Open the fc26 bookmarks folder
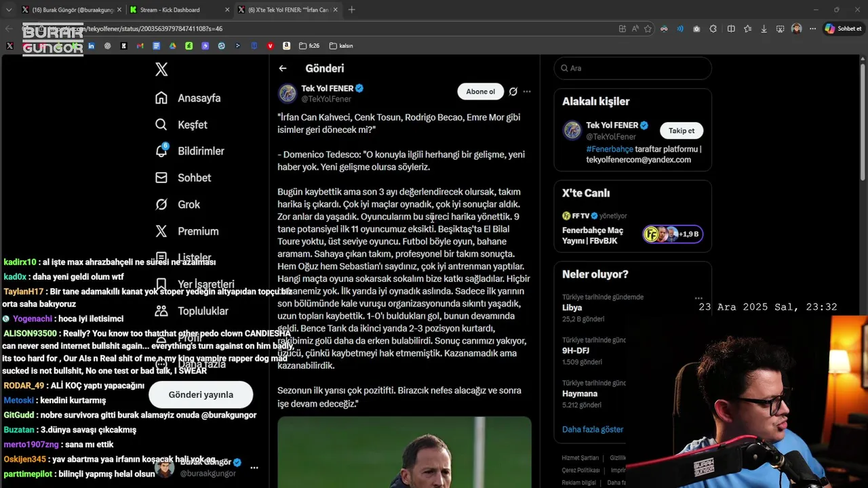This screenshot has width=868, height=488. coord(309,46)
